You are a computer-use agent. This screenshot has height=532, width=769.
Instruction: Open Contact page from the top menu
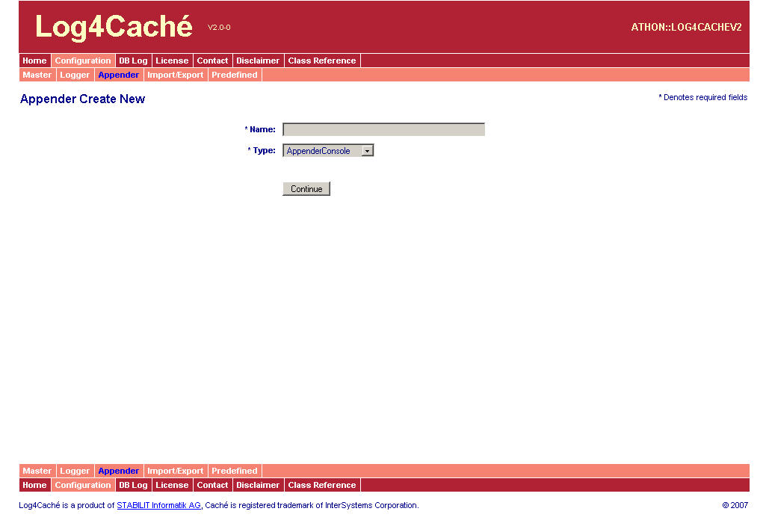[x=212, y=61]
